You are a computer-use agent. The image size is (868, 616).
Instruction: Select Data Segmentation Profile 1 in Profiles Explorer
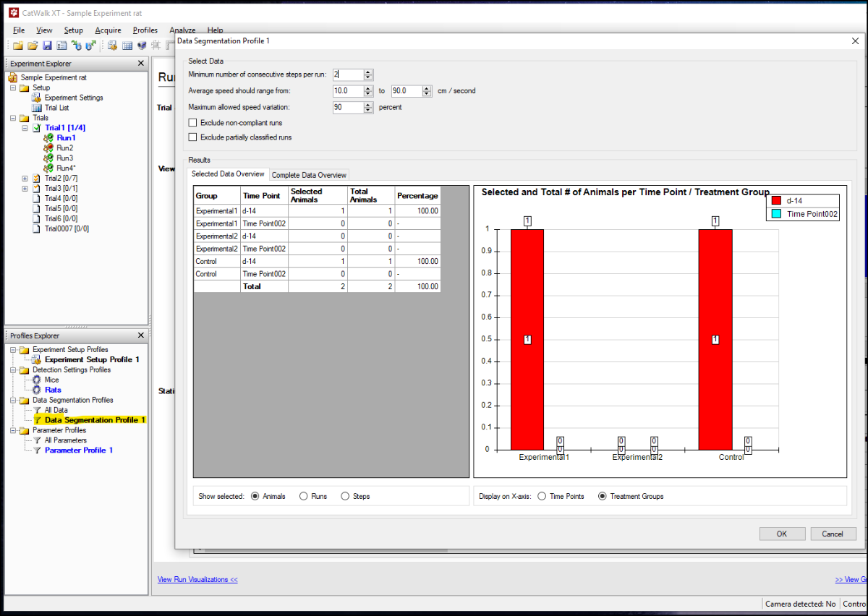pos(95,420)
